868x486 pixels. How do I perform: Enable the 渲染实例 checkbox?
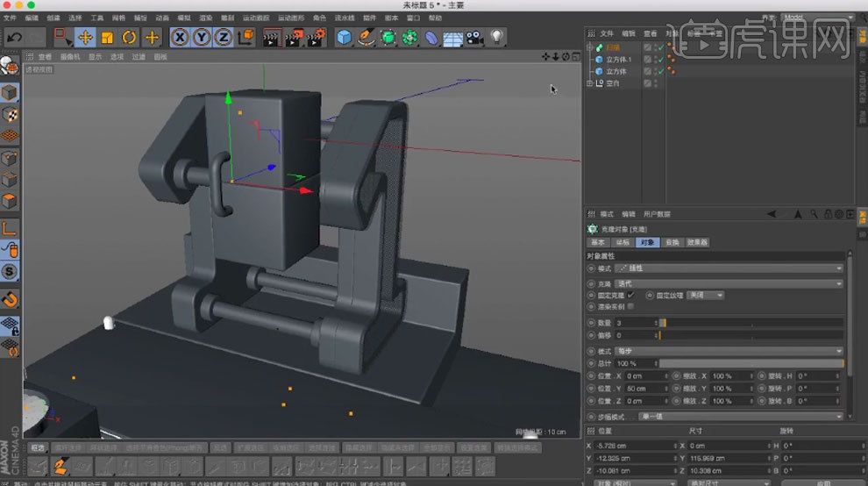click(631, 307)
